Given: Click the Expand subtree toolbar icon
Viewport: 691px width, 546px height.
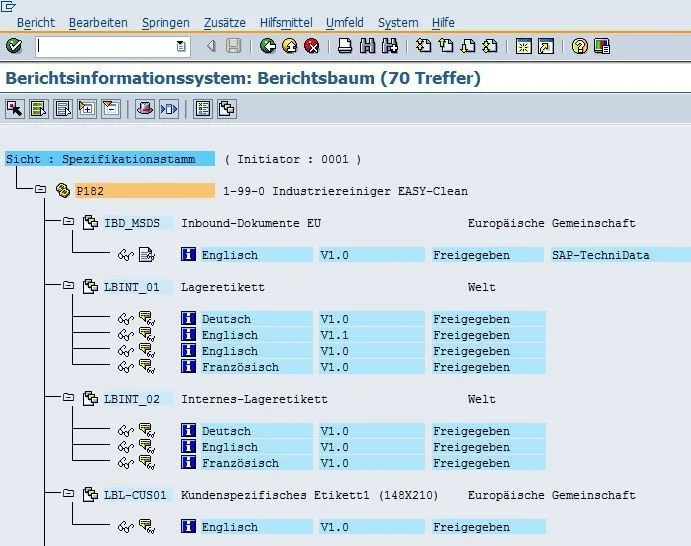Looking at the screenshot, I should pyautogui.click(x=87, y=109).
